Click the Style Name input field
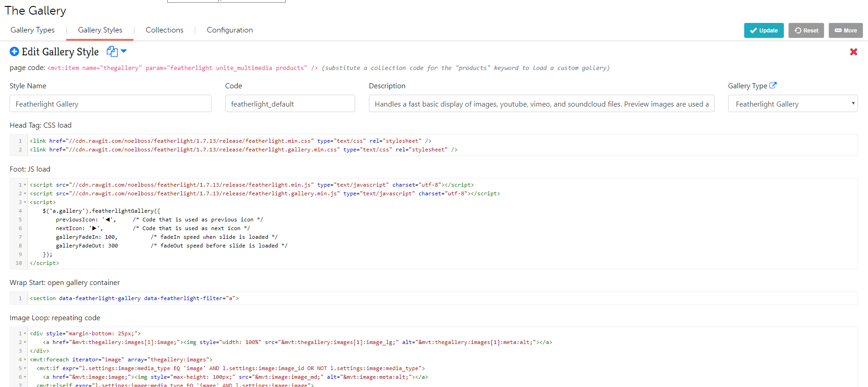Image resolution: width=868 pixels, height=387 pixels. [111, 104]
